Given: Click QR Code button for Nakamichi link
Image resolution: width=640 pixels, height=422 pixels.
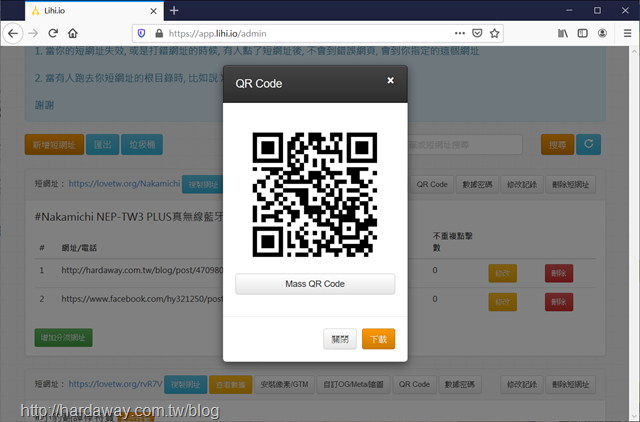Looking at the screenshot, I should click(432, 184).
